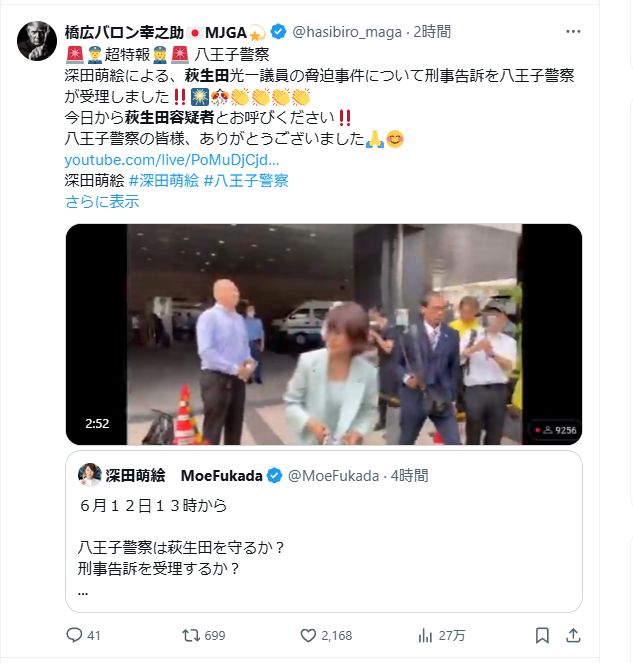
Task: View the 27万 analytics stats icon
Action: coord(425,635)
